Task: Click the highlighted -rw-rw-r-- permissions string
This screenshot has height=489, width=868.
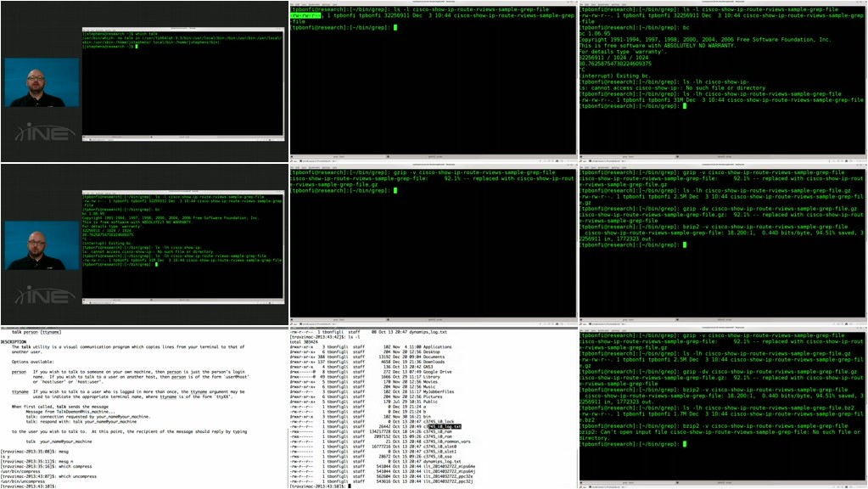Action: (305, 15)
